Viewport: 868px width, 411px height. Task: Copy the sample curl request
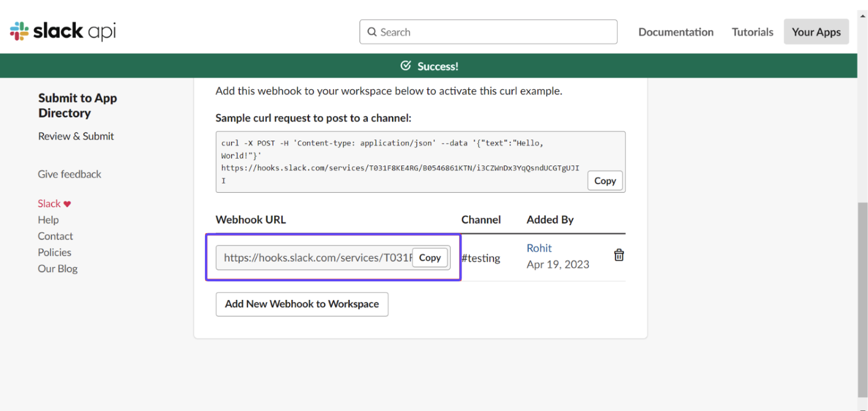point(605,180)
